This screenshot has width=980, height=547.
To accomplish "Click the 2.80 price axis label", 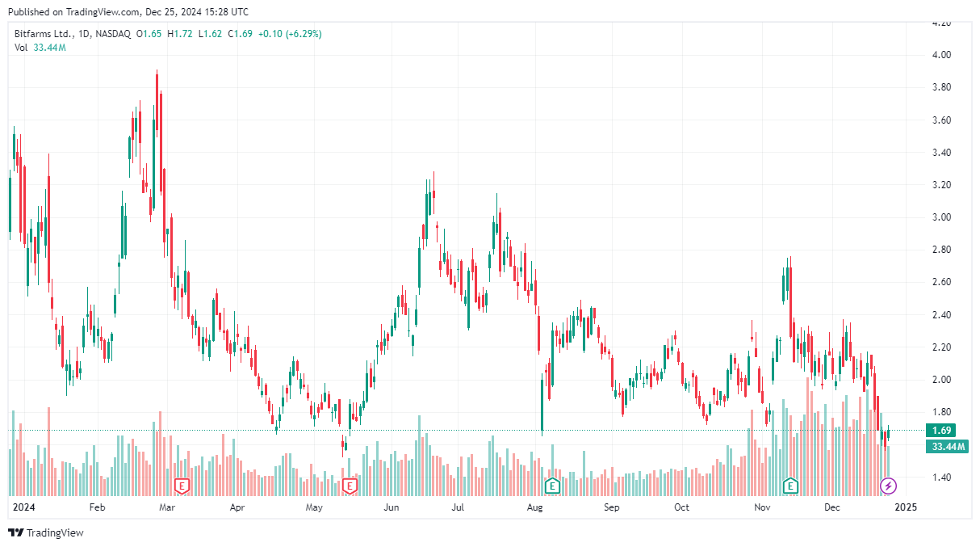I will 942,250.
